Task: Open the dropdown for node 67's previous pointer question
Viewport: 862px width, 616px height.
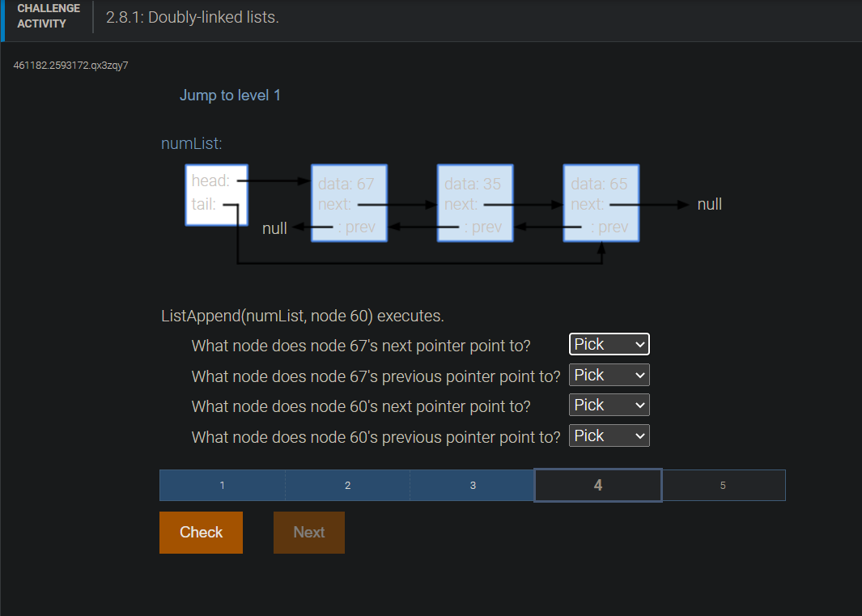Action: tap(609, 375)
